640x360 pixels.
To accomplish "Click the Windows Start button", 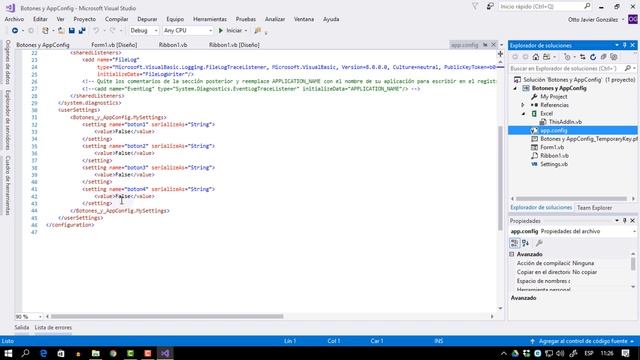I will [x=8, y=353].
